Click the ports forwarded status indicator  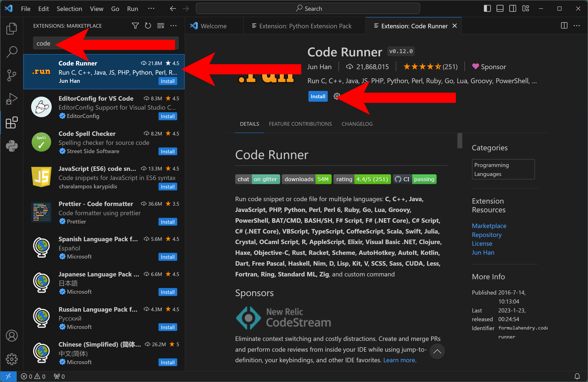[x=59, y=376]
